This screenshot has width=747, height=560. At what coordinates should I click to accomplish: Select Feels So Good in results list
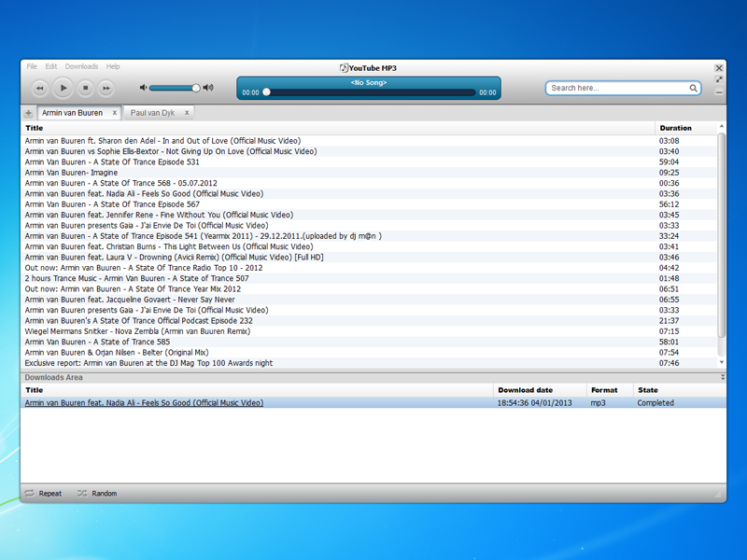pos(369,194)
